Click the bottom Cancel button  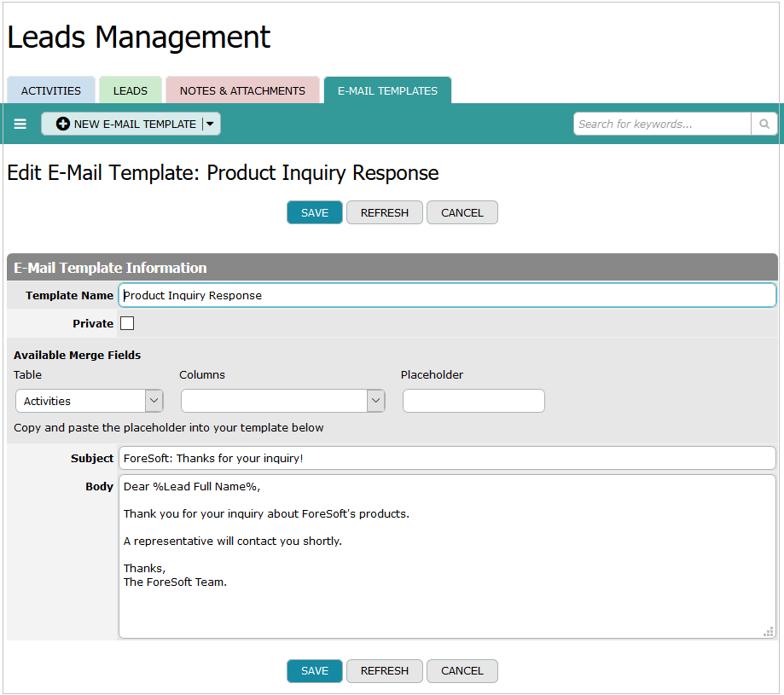coord(462,670)
